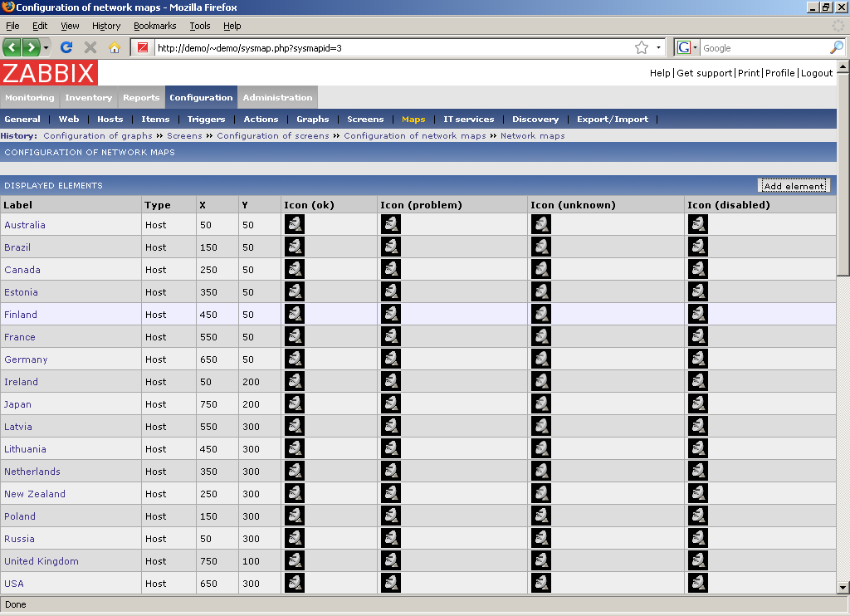Open the Finland element link
This screenshot has height=616, width=850.
[21, 315]
